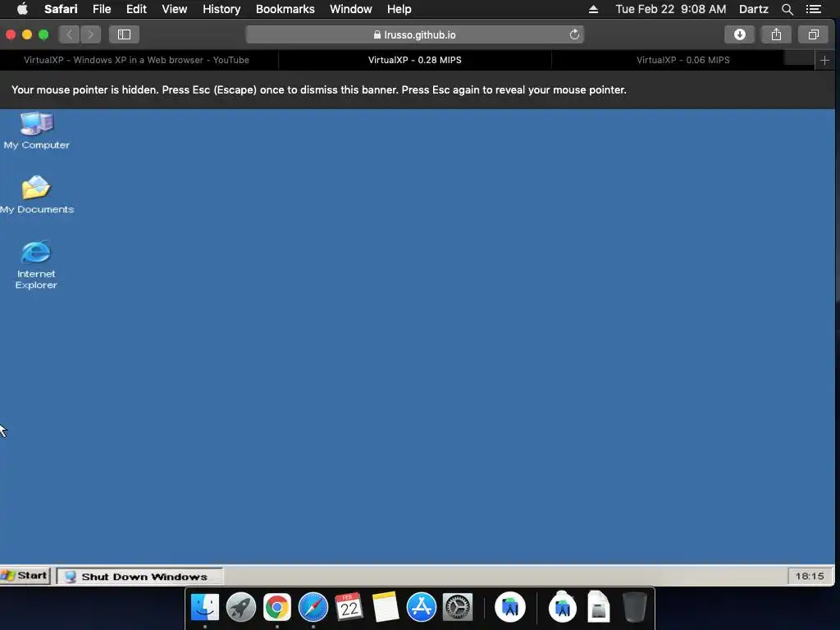Open Calendar icon showing 22

click(x=349, y=607)
